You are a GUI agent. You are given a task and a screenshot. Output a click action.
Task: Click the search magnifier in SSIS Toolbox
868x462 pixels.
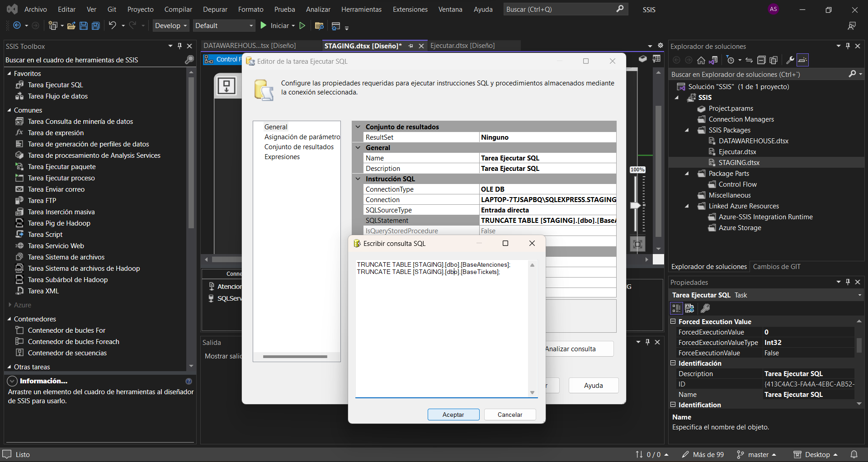point(189,60)
